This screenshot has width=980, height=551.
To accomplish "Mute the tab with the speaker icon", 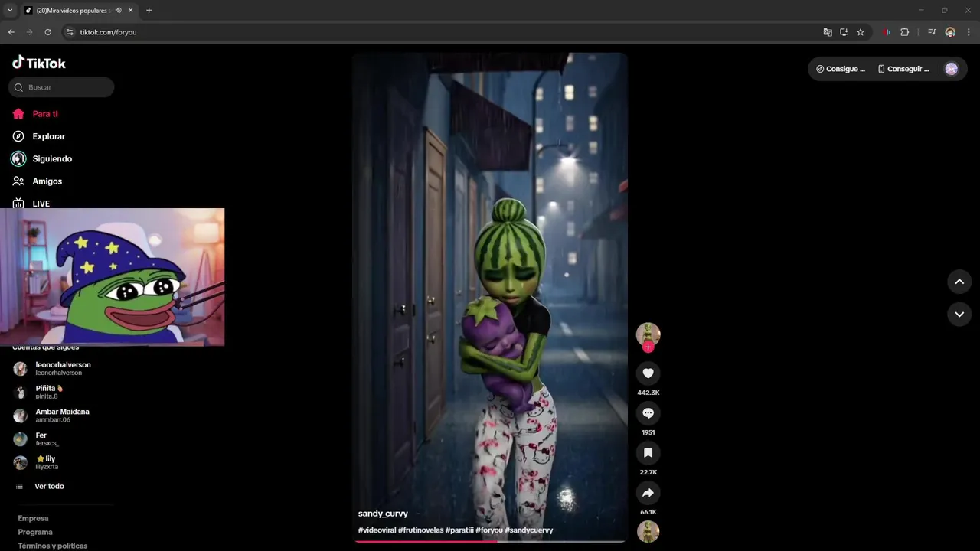I will (x=118, y=11).
